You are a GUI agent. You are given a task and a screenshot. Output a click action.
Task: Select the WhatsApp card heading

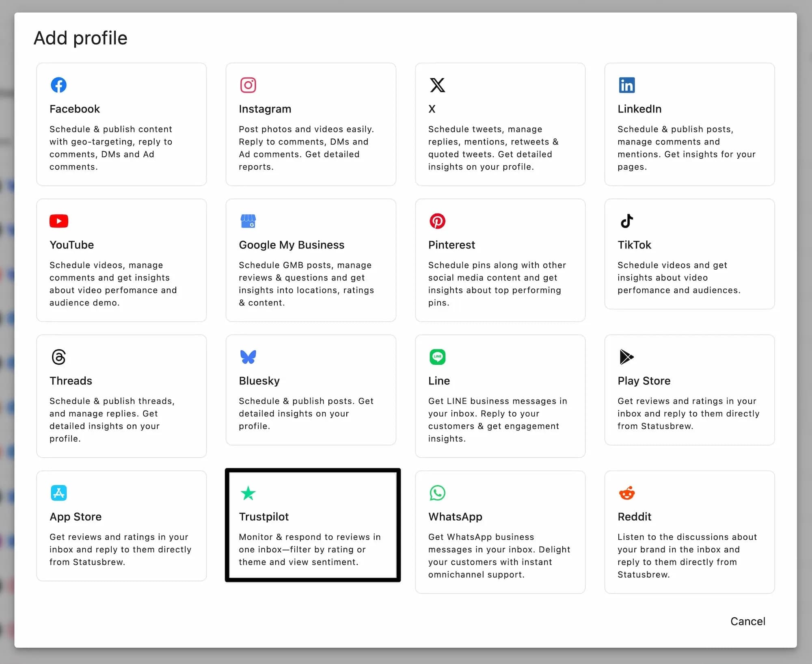(x=455, y=517)
